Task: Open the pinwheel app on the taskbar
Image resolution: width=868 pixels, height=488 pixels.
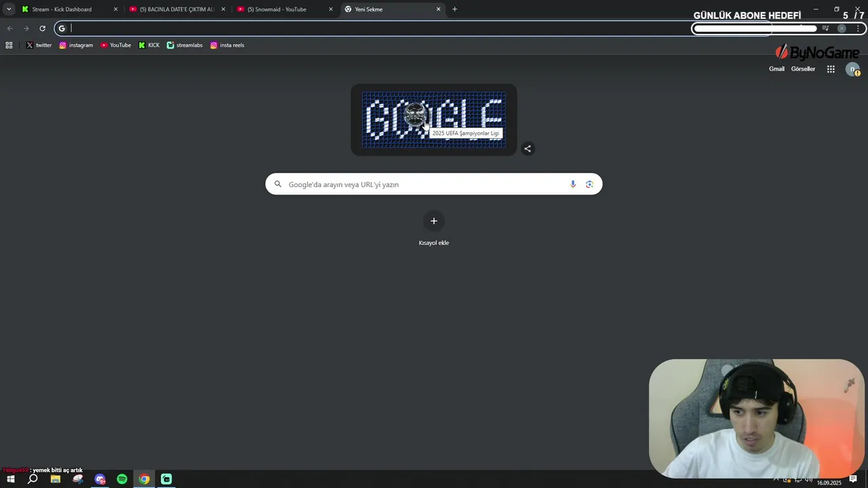Action: [x=78, y=479]
